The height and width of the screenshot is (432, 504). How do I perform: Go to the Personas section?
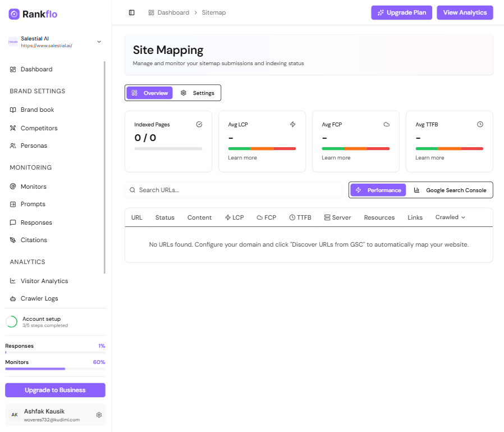35,145
